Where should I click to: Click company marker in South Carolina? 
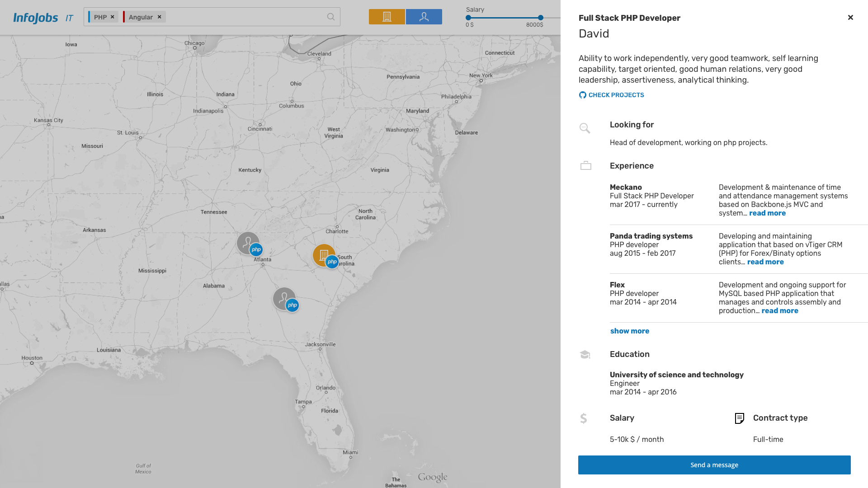pyautogui.click(x=323, y=255)
